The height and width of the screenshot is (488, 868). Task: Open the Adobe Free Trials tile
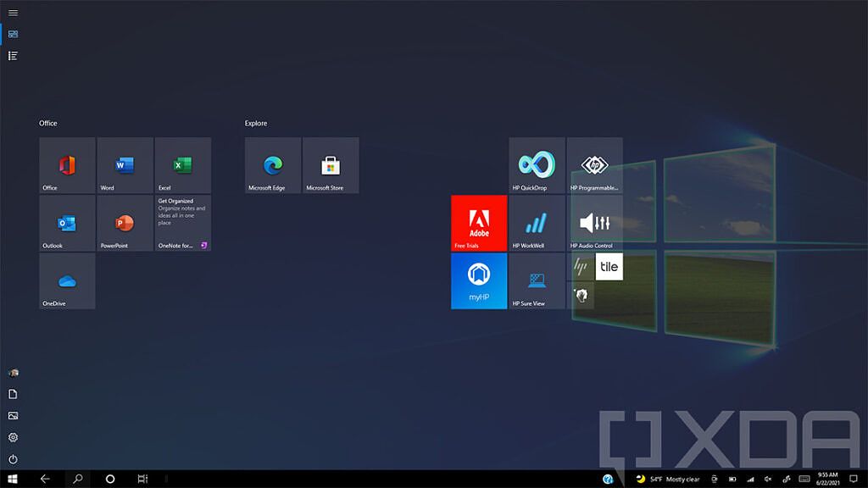tap(479, 223)
